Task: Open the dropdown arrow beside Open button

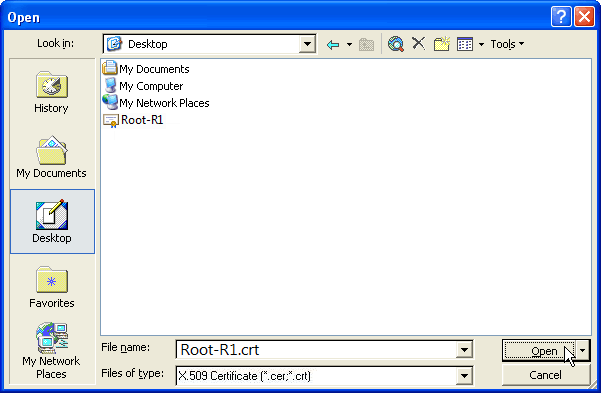Action: point(583,350)
